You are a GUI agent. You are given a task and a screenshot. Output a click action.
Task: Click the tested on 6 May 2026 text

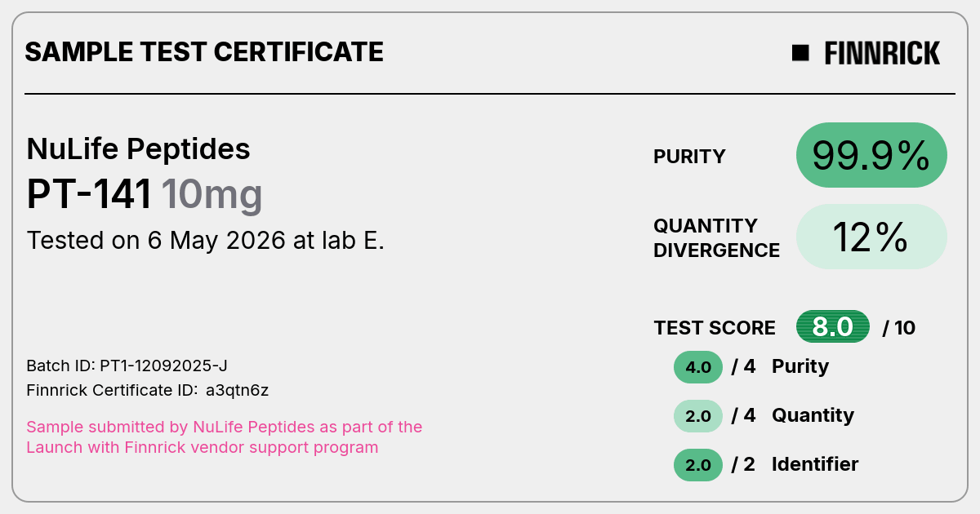coord(206,241)
